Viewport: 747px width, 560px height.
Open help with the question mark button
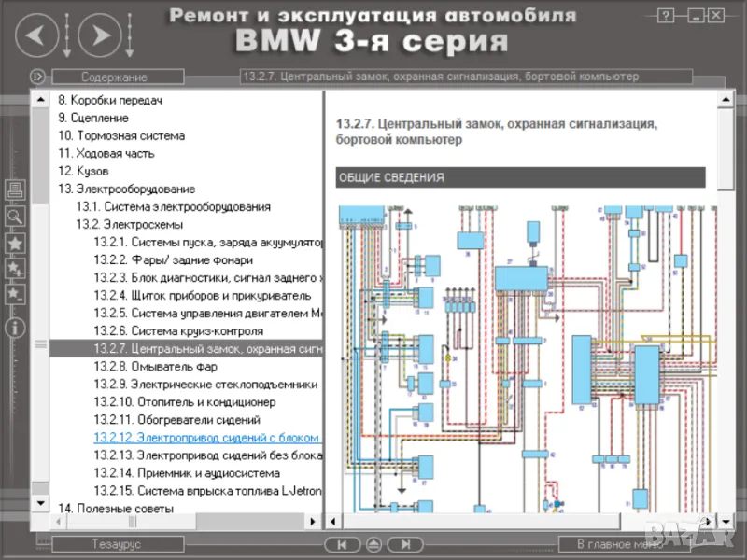tap(666, 15)
